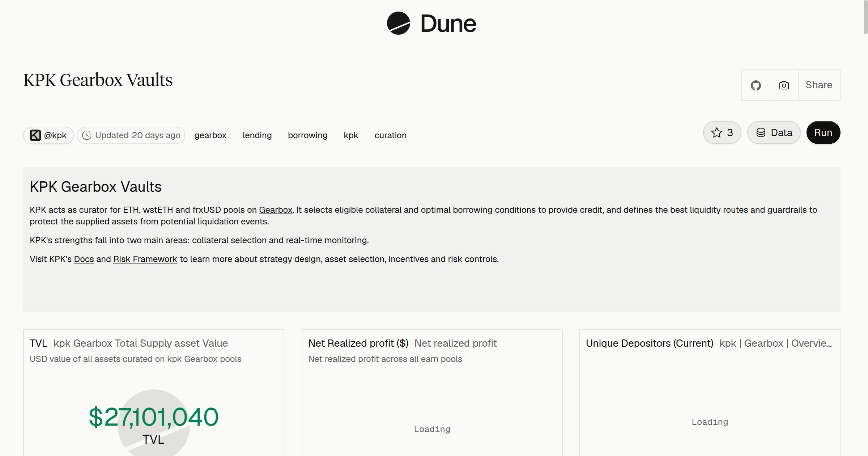Click 'Net realized profit' query link
The width and height of the screenshot is (868, 456).
[456, 343]
